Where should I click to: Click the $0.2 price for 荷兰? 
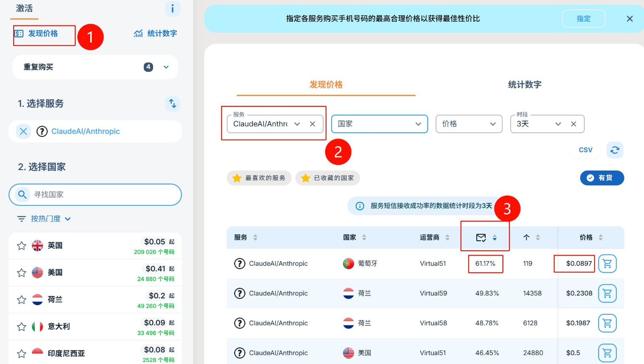click(157, 296)
